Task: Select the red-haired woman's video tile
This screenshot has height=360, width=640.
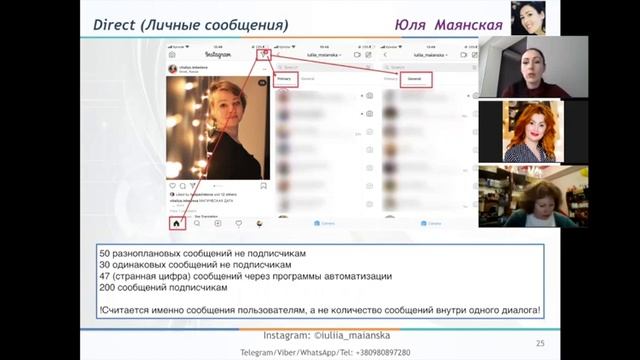Action: tap(533, 132)
